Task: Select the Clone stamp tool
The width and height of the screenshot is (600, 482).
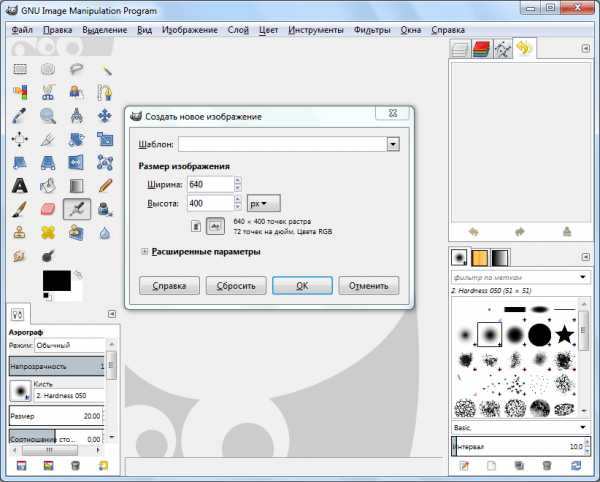Action: tap(20, 233)
